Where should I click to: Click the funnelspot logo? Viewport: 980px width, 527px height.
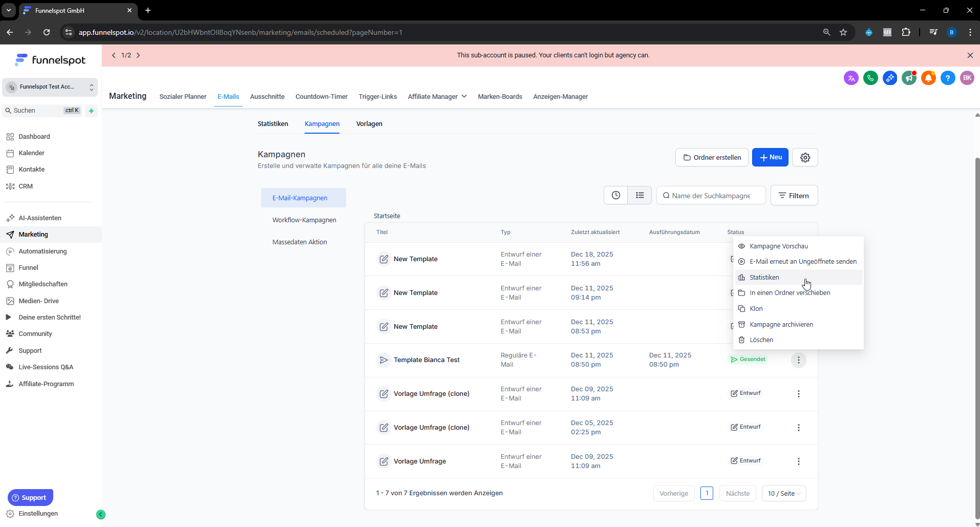50,60
